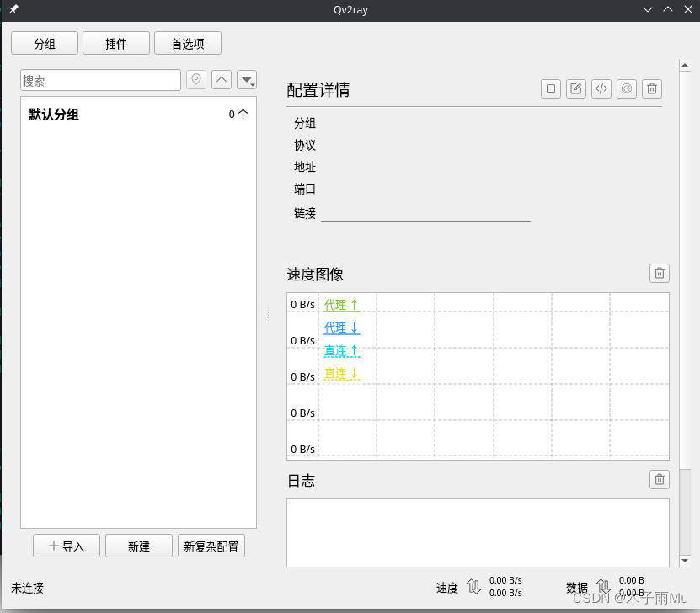Minimize the Qv2ray window

pyautogui.click(x=647, y=9)
